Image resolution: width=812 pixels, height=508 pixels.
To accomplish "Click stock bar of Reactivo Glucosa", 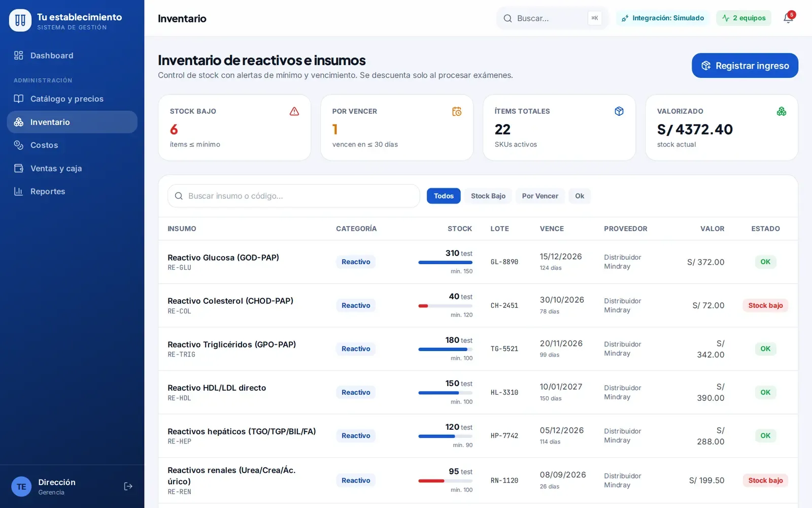I will (445, 263).
